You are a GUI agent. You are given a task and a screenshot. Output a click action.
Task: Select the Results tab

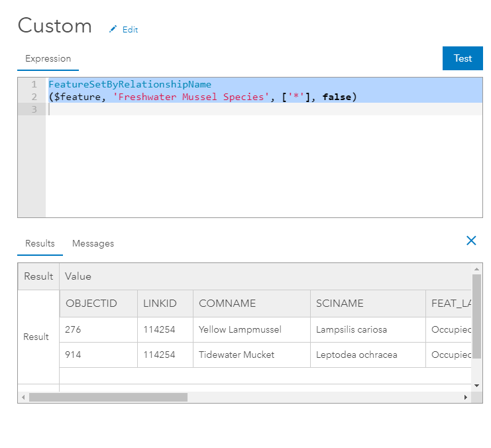[40, 243]
